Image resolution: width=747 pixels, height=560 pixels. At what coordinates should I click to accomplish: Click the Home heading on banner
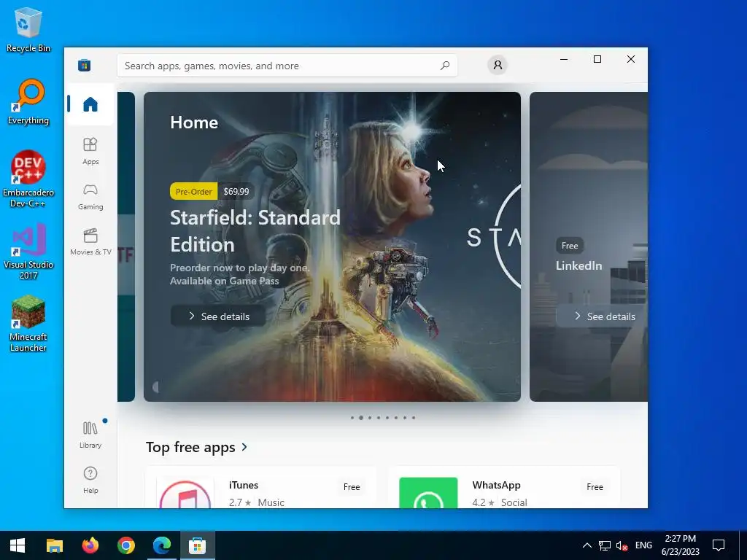(194, 122)
